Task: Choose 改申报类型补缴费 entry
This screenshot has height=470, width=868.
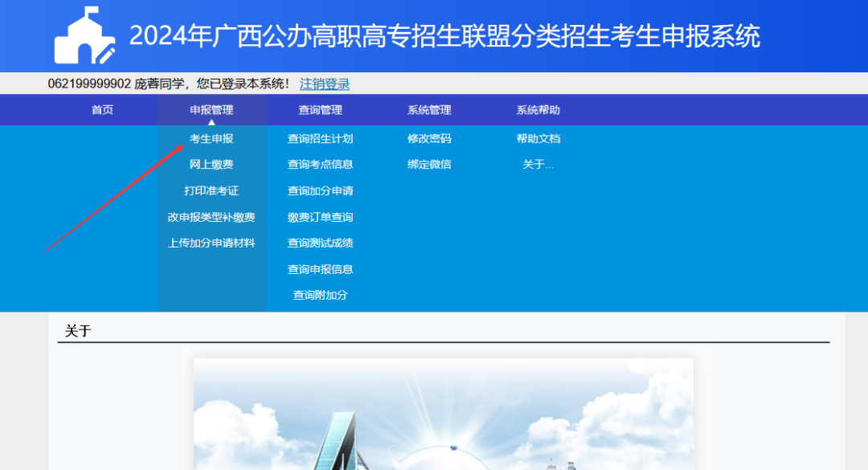Action: click(x=211, y=217)
